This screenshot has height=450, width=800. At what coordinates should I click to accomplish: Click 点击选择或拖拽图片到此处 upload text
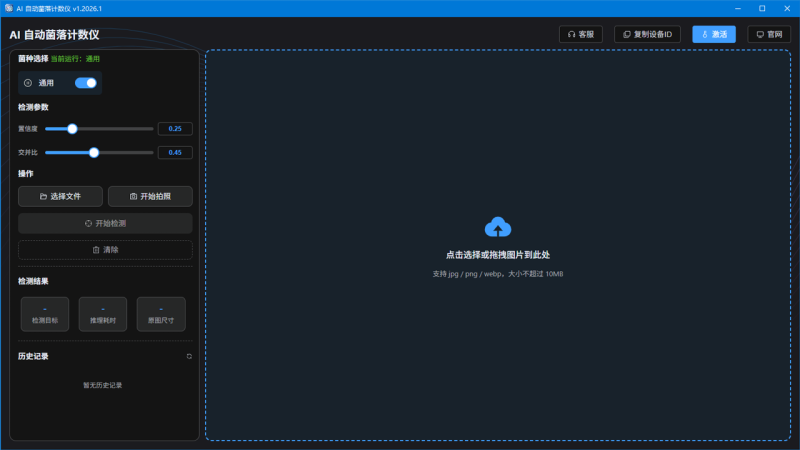[498, 255]
